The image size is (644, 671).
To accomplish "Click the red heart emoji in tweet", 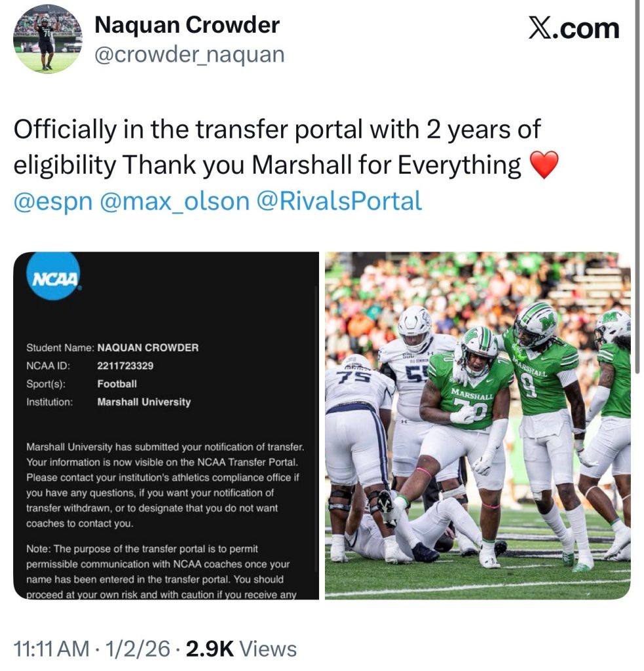I will 543,164.
